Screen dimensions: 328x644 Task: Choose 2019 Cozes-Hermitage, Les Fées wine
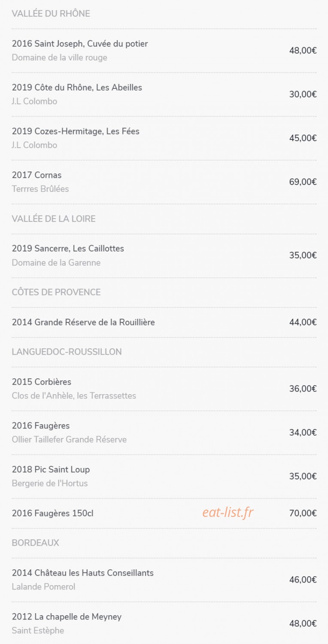click(164, 138)
